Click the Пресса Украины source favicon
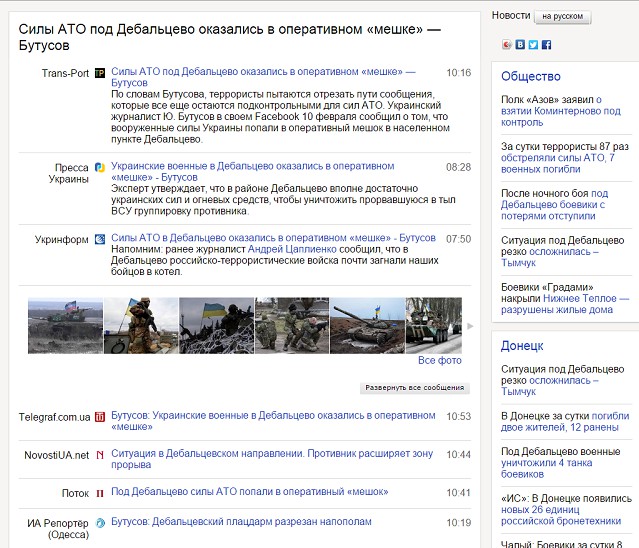Screen dimensions: 639x548 click(100, 167)
